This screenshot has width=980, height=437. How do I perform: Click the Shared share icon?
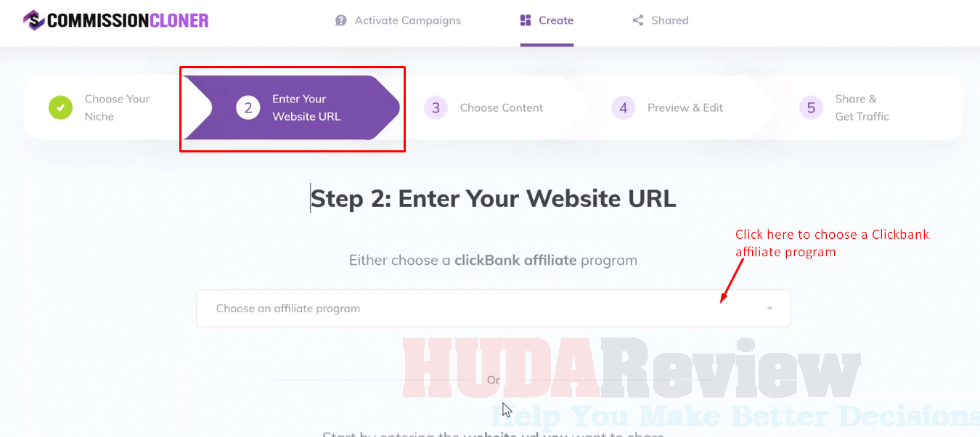pos(638,20)
